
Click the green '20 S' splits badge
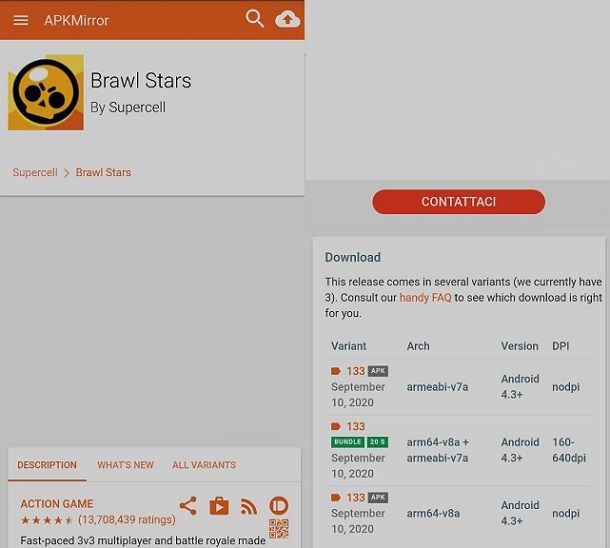[x=377, y=442]
